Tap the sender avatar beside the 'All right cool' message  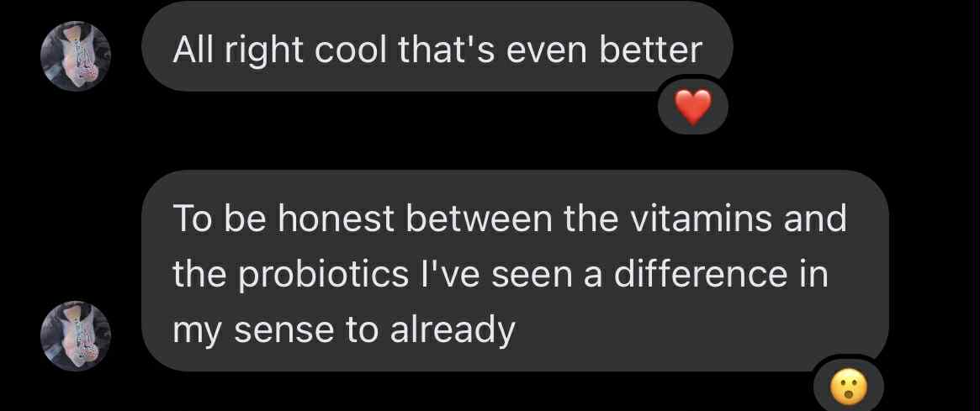pyautogui.click(x=76, y=55)
